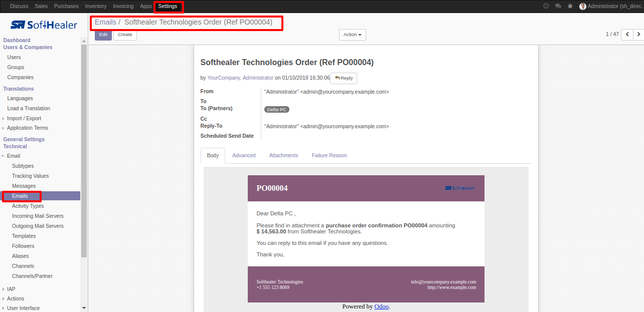Viewport: 644px width, 312px height.
Task: Click sidebar scroll-down arrow
Action: click(x=84, y=308)
